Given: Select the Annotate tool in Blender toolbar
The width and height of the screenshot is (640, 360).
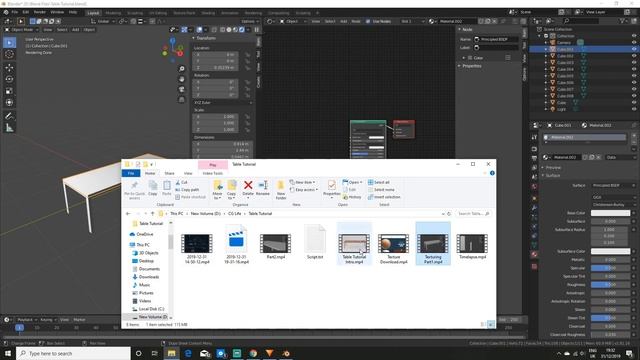Looking at the screenshot, I should (x=9, y=116).
